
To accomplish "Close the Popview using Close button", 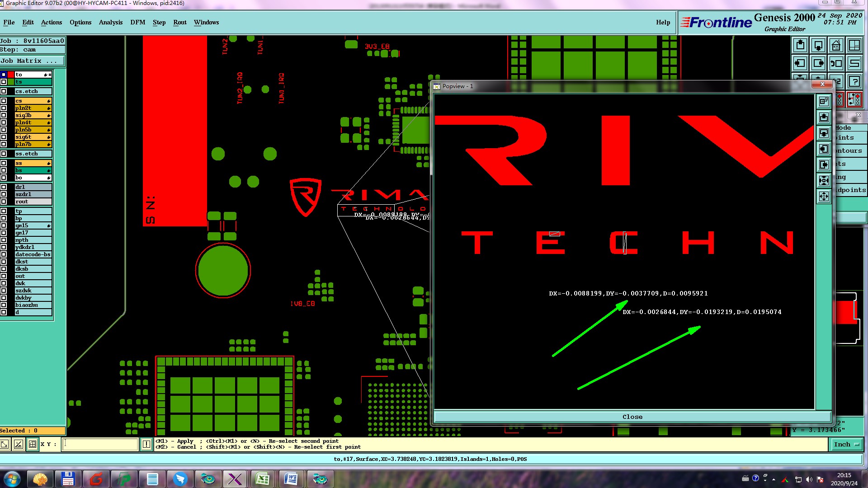I will [x=632, y=417].
